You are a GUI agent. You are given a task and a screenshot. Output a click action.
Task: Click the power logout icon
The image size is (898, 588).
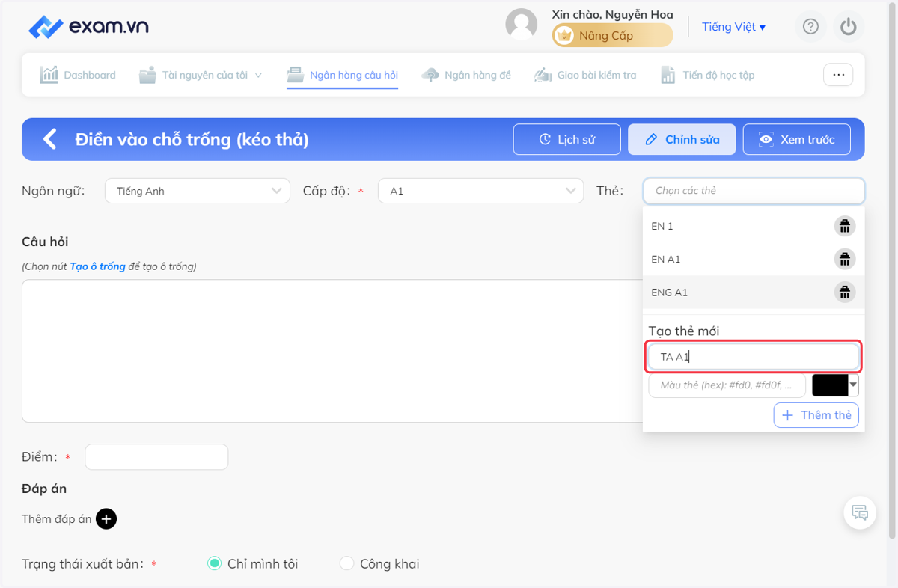pyautogui.click(x=848, y=27)
